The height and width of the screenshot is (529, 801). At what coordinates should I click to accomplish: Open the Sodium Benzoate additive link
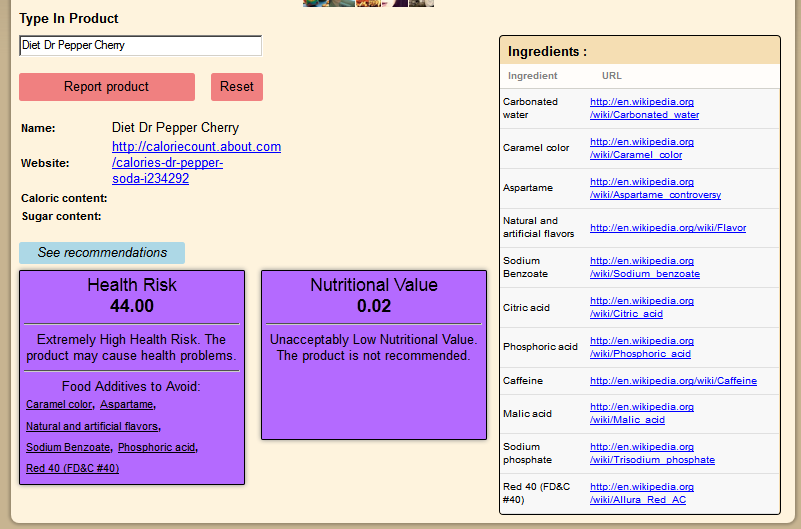coord(68,447)
